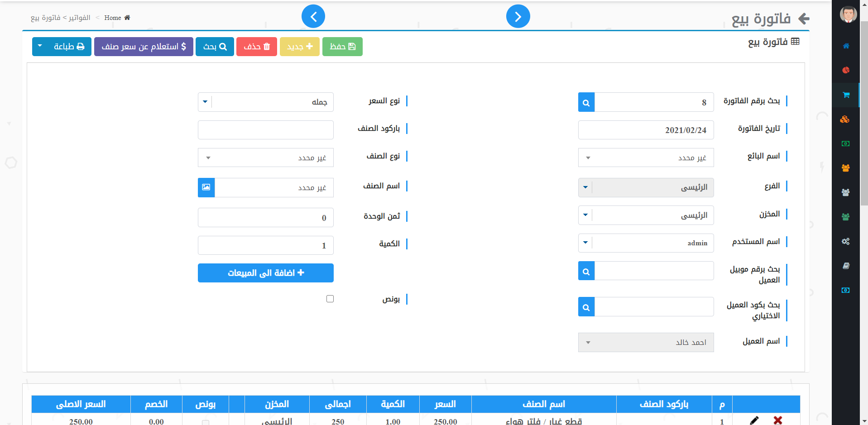Select the shopping cart sidebar icon
The width and height of the screenshot is (868, 425).
[845, 95]
